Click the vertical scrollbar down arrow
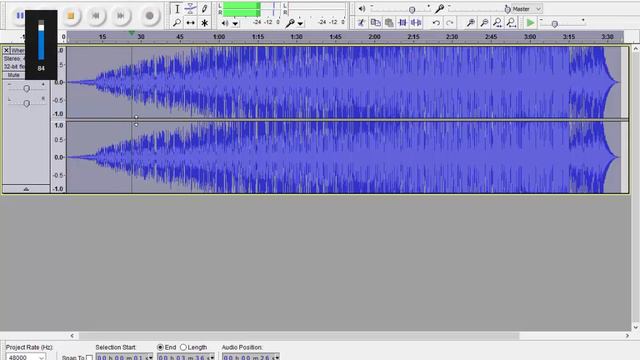This screenshot has width=640, height=360. point(636,327)
